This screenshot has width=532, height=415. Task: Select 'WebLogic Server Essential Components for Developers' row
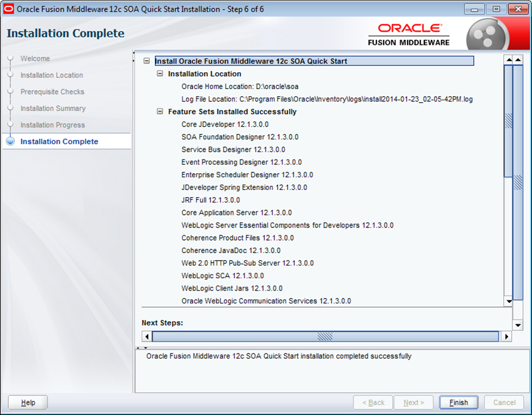tap(288, 225)
